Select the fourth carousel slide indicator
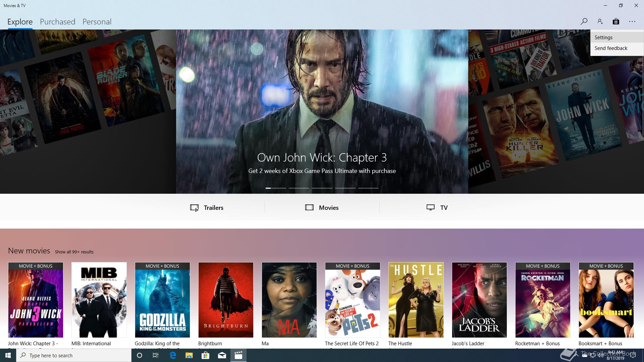 pyautogui.click(x=345, y=188)
